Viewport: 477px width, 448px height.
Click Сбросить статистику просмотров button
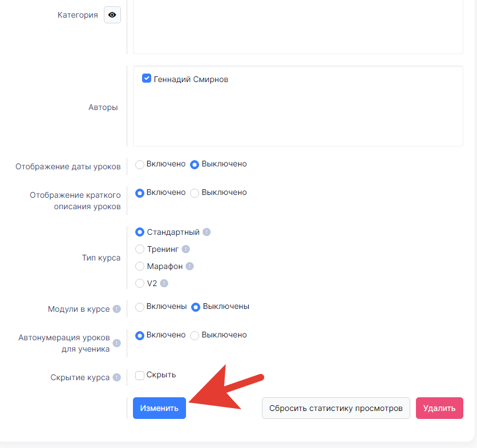[335, 408]
